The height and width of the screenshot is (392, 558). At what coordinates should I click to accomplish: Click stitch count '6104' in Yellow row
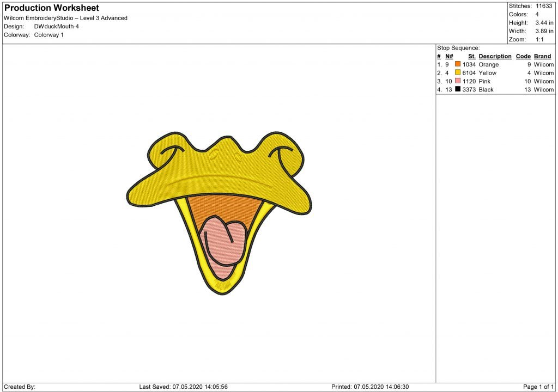click(x=469, y=73)
